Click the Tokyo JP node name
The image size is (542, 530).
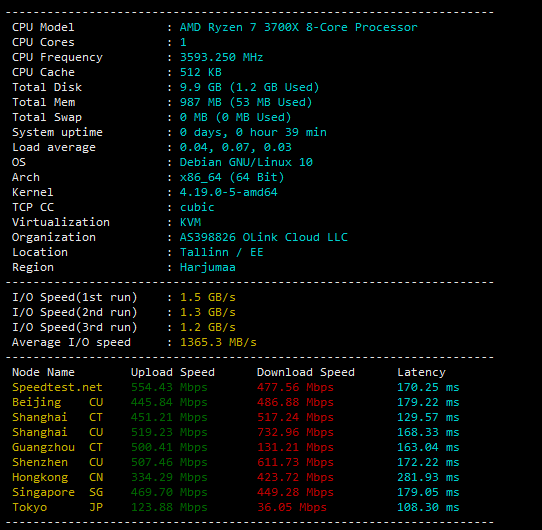point(57,507)
